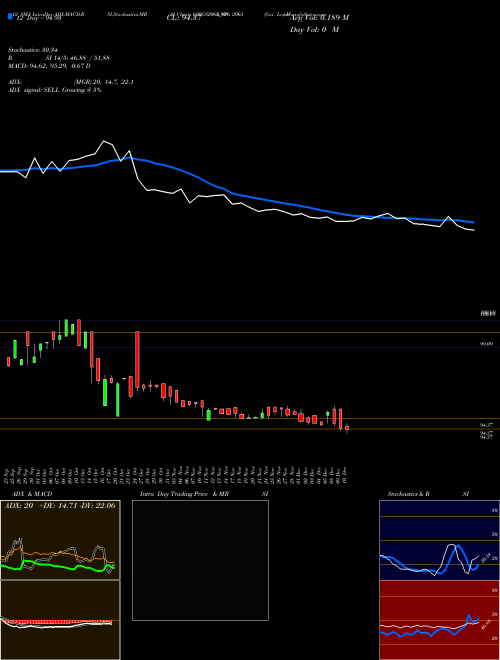Image resolution: width=500 pixels, height=660 pixels.
Task: Click the 'ADX: (MGR) 20, 14.7, 22.1' line
Action: 71,82
